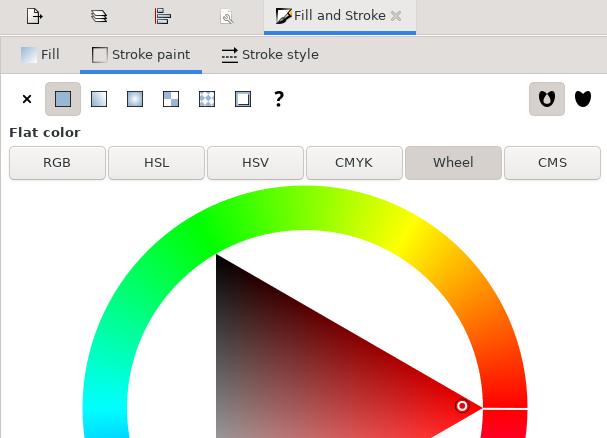Open the Stroke style tab

270,55
